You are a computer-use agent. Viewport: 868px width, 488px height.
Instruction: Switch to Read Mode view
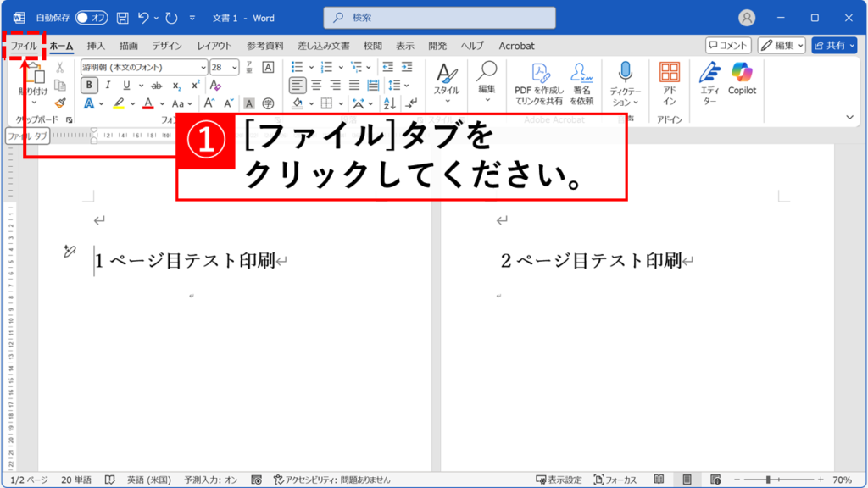pyautogui.click(x=659, y=480)
